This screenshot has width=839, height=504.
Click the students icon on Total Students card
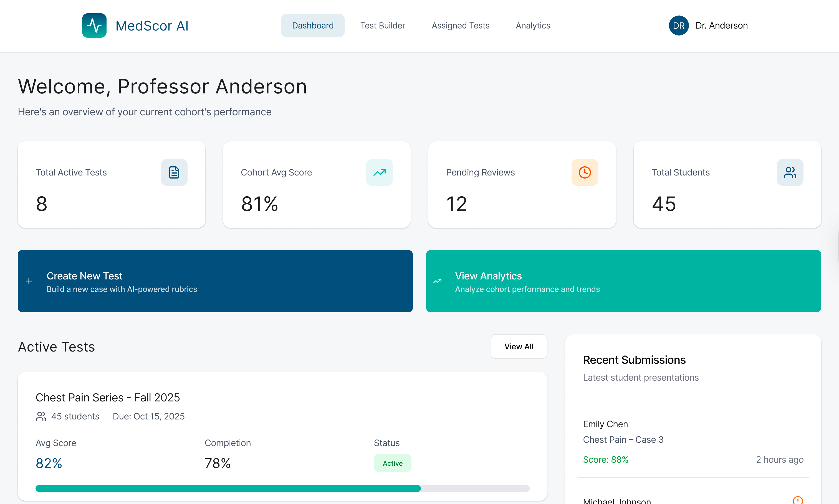790,172
